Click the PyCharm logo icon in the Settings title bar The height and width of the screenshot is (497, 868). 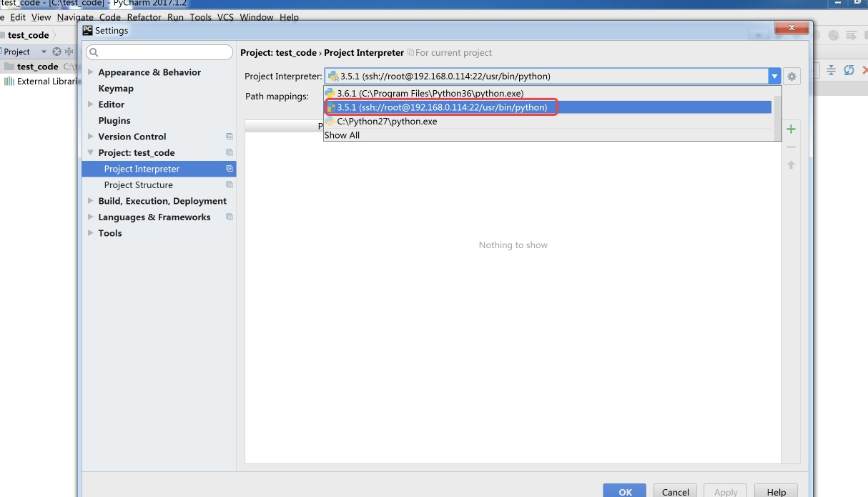pyautogui.click(x=87, y=30)
